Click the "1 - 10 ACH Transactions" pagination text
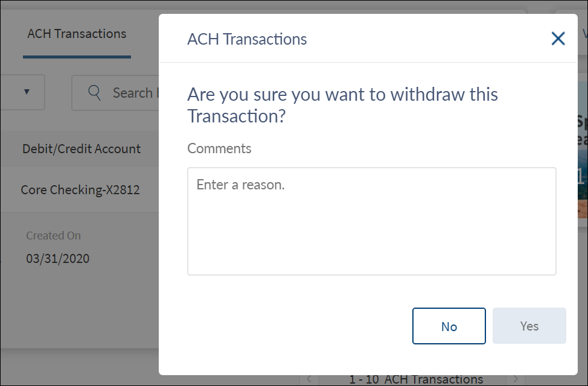Screen dimensions: 588x386 click(416, 379)
